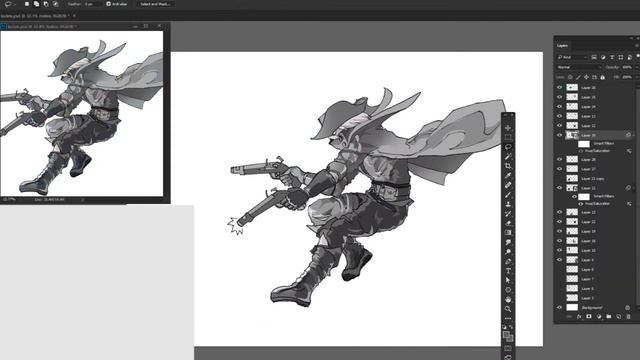The width and height of the screenshot is (640, 360).
Task: Choose Subtract from selection mode in options bar
Action: point(46,4)
